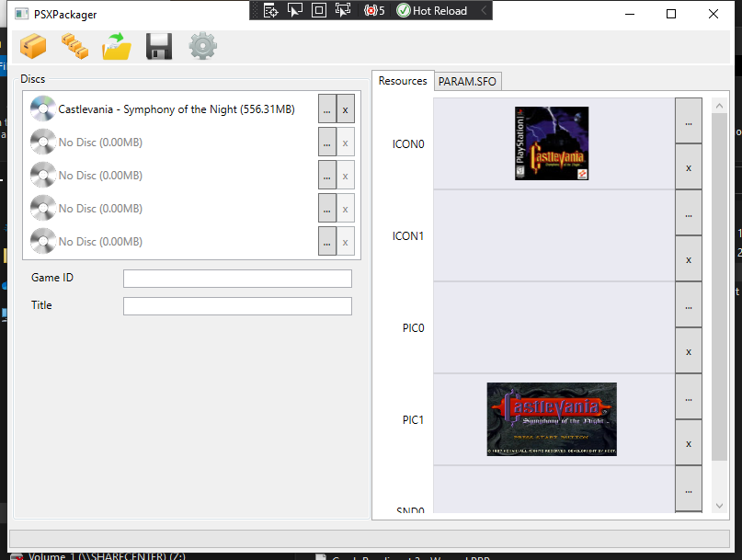Click the Resources scrollbar down arrow

[719, 506]
